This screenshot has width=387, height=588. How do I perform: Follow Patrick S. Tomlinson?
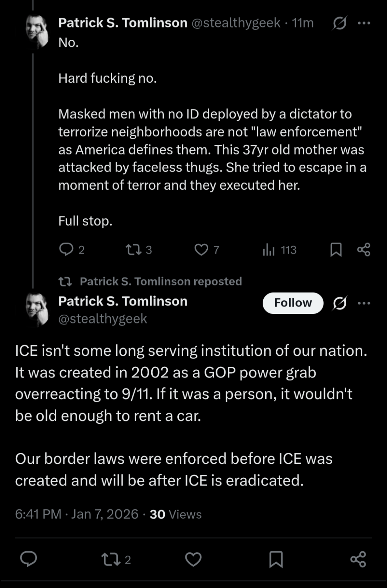click(293, 303)
